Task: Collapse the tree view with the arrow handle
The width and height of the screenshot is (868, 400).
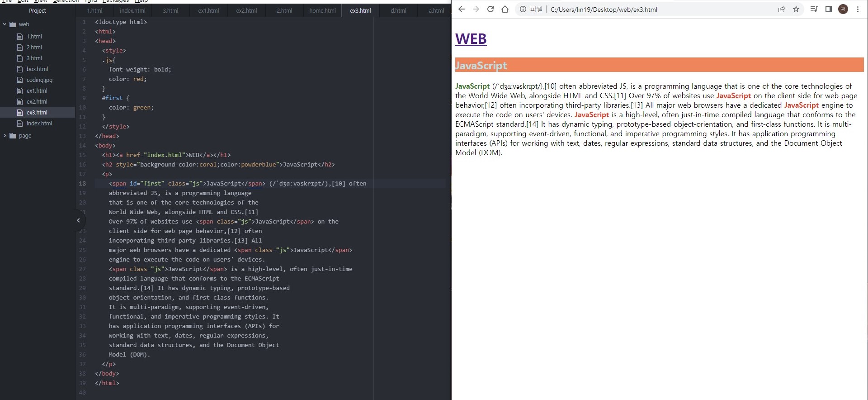Action: (x=78, y=220)
